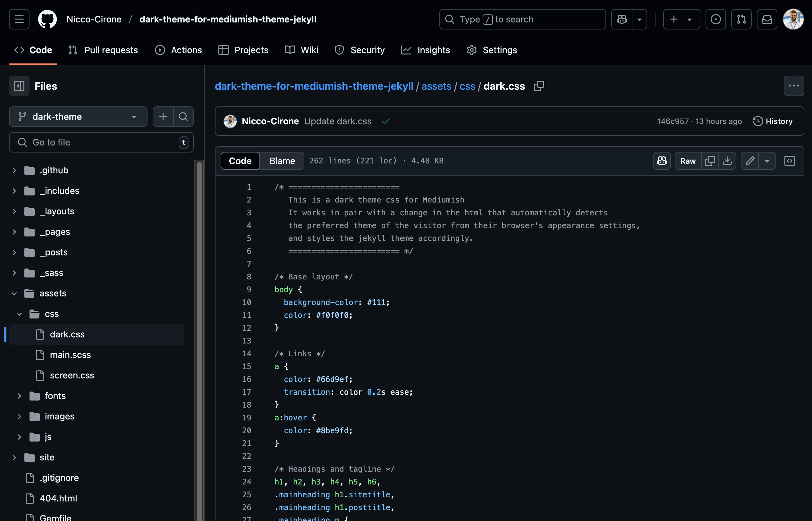
Task: Switch to the Pull requests tab
Action: 103,50
